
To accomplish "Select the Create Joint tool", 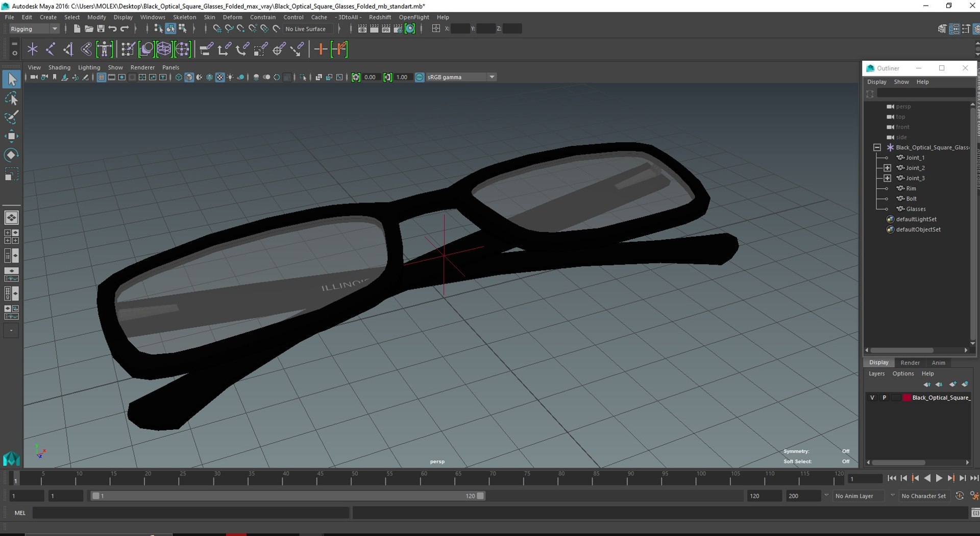I will [51, 49].
